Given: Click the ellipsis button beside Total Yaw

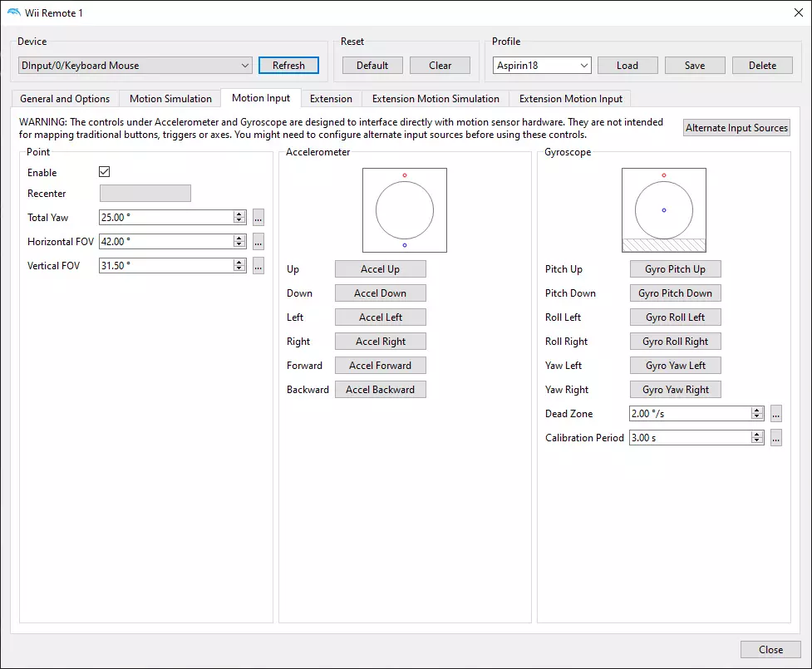Looking at the screenshot, I should pos(258,218).
